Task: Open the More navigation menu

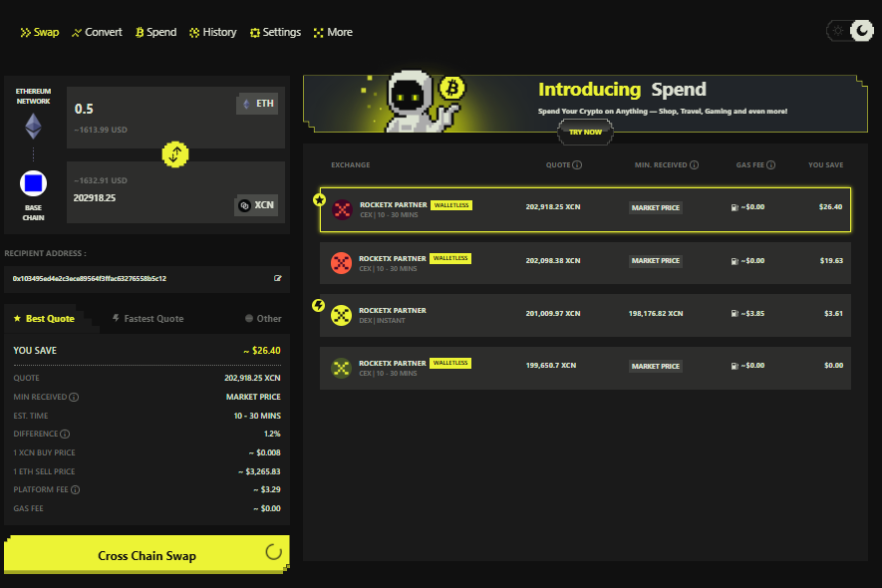Action: click(x=333, y=31)
